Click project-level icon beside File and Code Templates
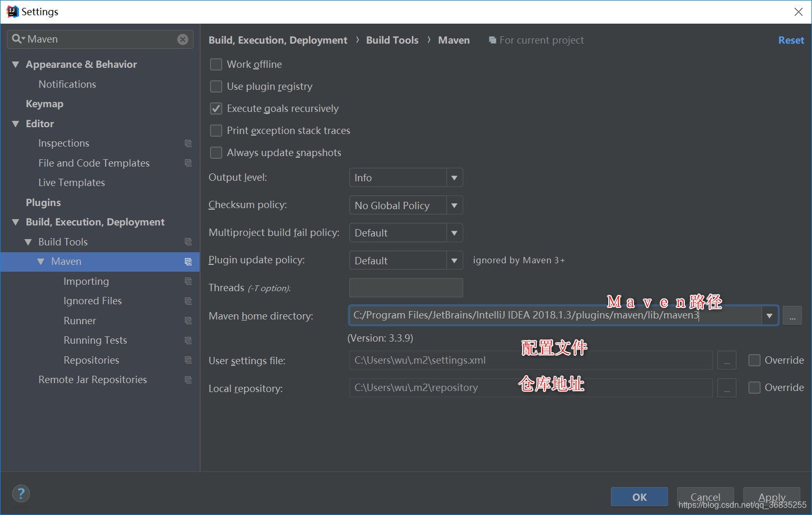This screenshot has width=812, height=515. coord(188,163)
